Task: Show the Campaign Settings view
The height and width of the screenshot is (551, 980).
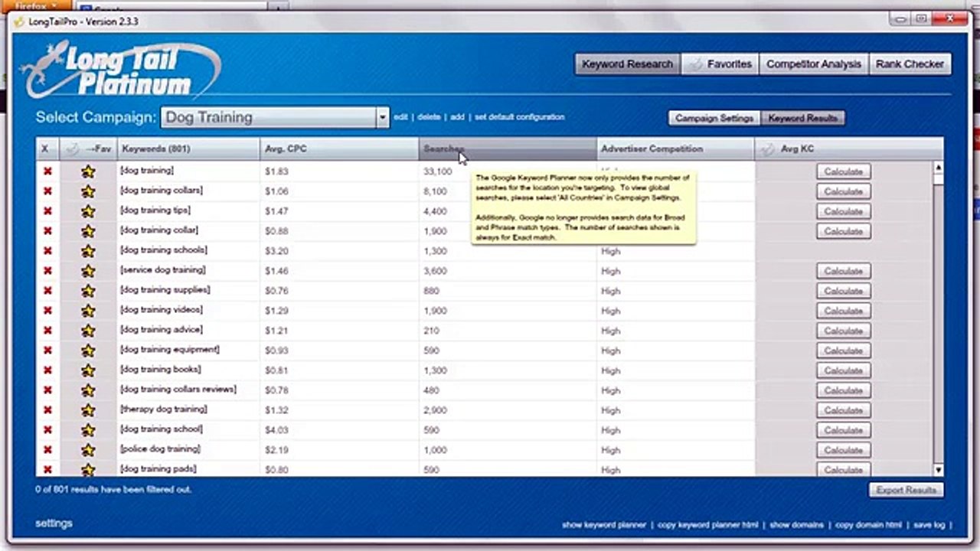Action: [714, 118]
